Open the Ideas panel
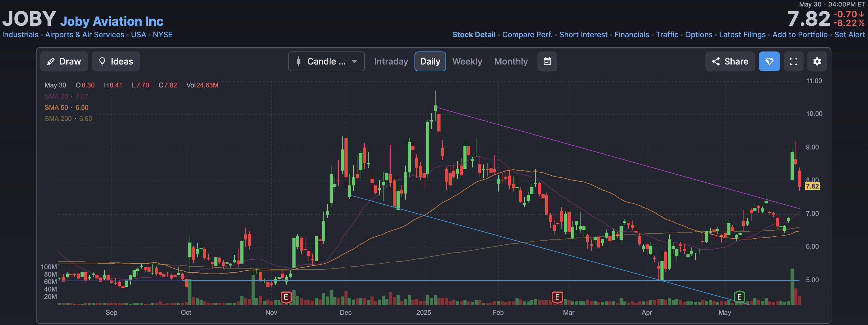Viewport: 868px width, 325px height. 116,61
